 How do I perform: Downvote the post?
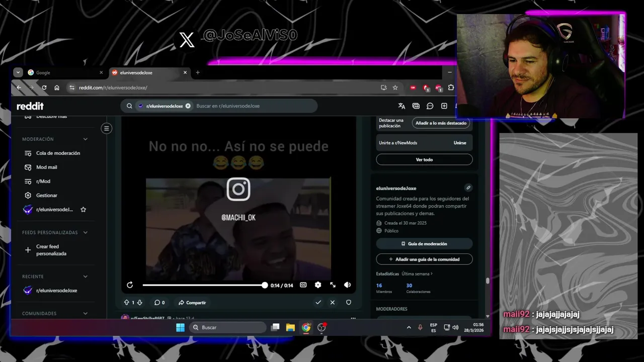click(139, 303)
